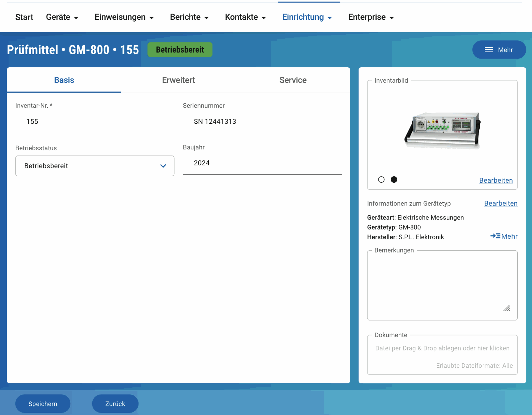The width and height of the screenshot is (532, 415).
Task: Click the page title Prüfmittel • GM-800 • 155
Action: click(x=73, y=50)
